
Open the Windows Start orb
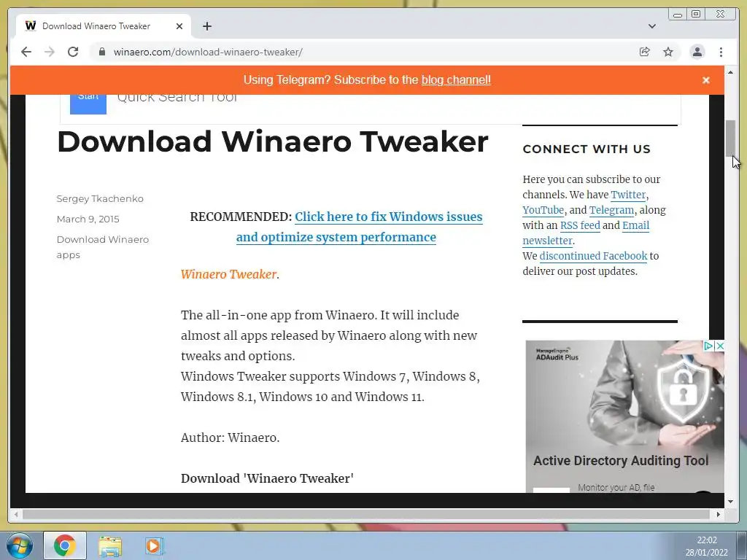pyautogui.click(x=20, y=545)
